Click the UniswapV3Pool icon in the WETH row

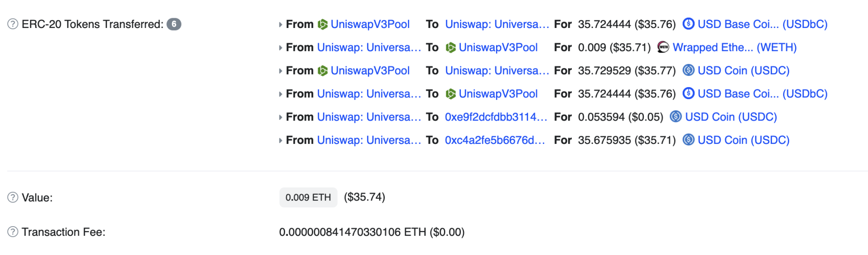click(451, 48)
